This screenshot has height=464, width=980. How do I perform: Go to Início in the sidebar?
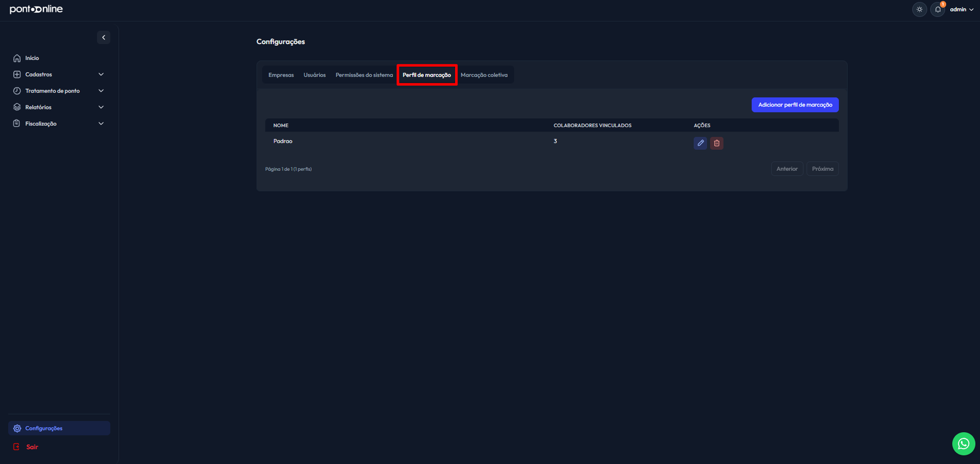pyautogui.click(x=32, y=58)
